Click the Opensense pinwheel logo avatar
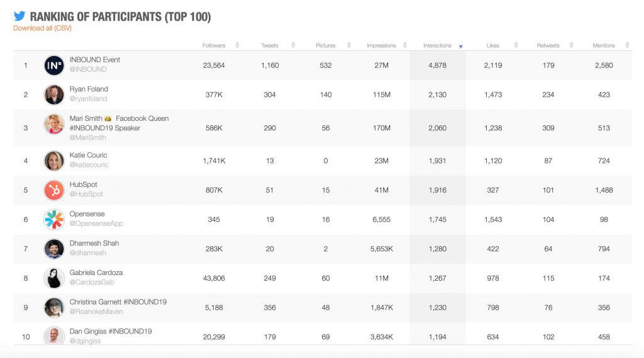Screen dimensions: 644x358 [x=54, y=220]
